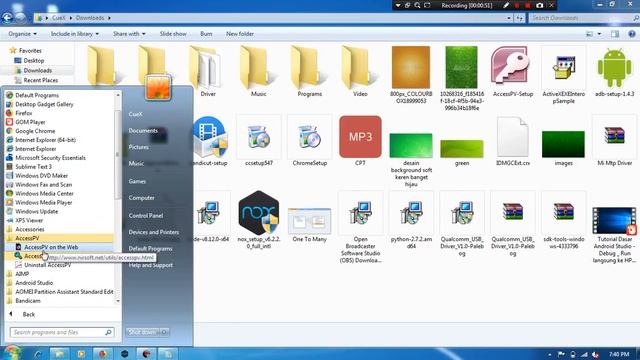Screen dimensions: 640x360
Task: Click the Start menu programs list scrollbar
Action: [x=118, y=155]
